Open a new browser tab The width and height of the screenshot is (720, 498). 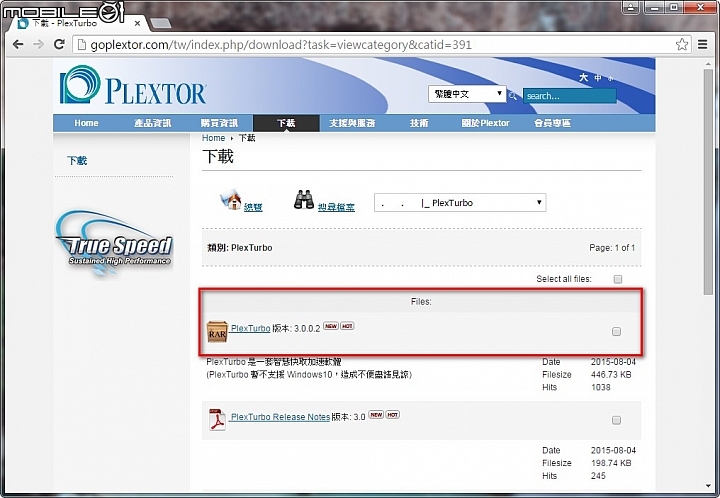pyautogui.click(x=160, y=23)
